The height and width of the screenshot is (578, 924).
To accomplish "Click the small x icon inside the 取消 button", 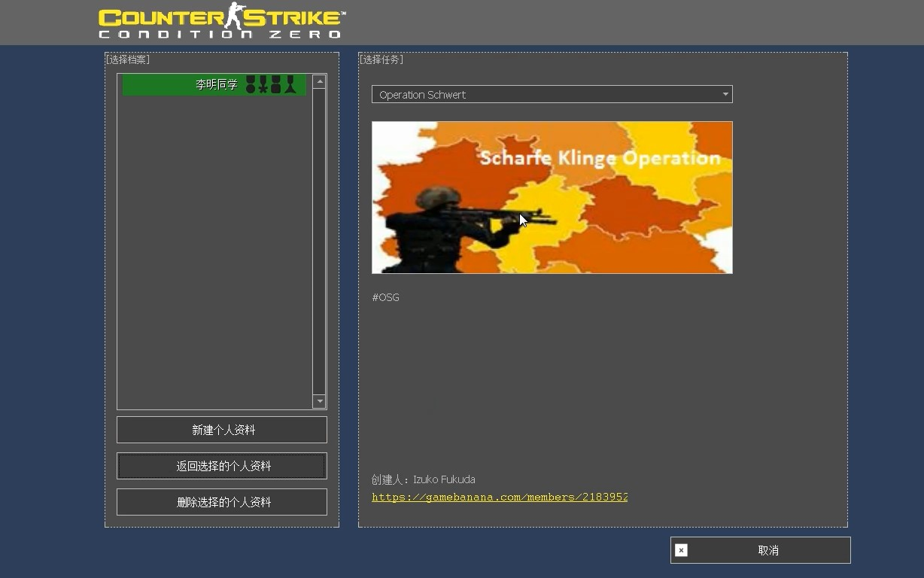I will [x=681, y=550].
